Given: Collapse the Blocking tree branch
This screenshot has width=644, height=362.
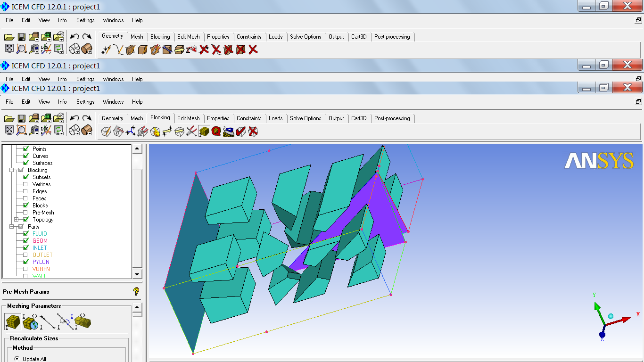Looking at the screenshot, I should (x=11, y=170).
